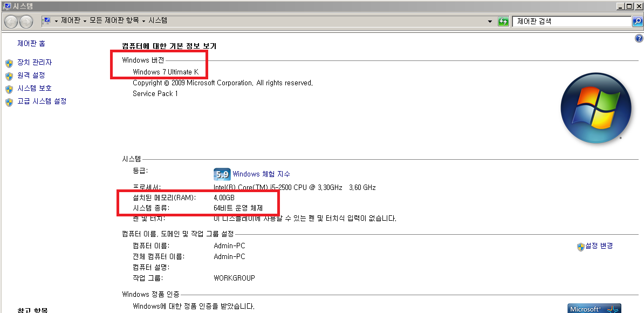Click the pen and touch input unavailable message
Image resolution: width=644 pixels, height=313 pixels.
click(x=305, y=219)
